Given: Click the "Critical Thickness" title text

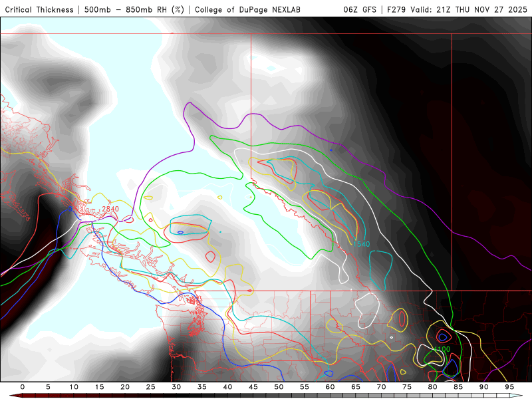Looking at the screenshot, I should [x=39, y=9].
